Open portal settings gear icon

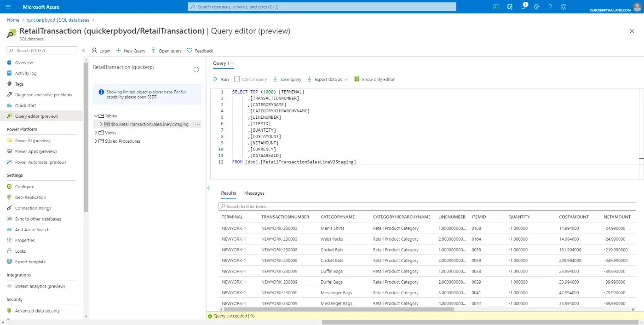pyautogui.click(x=536, y=7)
